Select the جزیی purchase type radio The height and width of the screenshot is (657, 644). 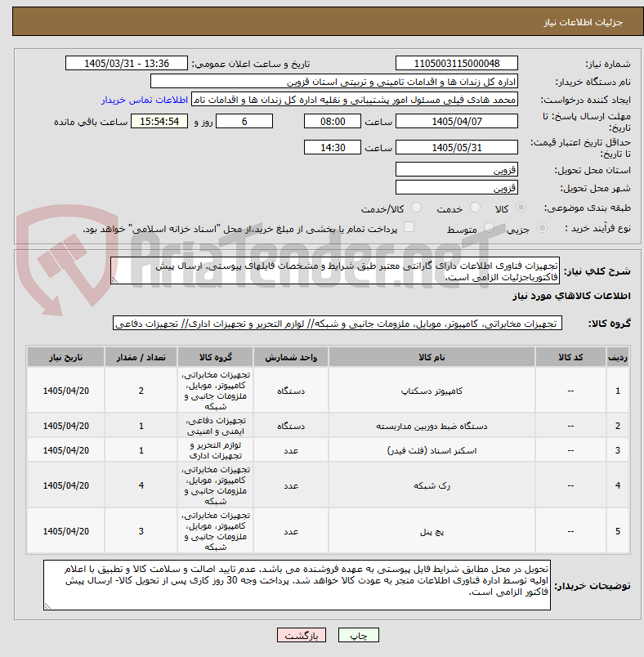(x=542, y=227)
